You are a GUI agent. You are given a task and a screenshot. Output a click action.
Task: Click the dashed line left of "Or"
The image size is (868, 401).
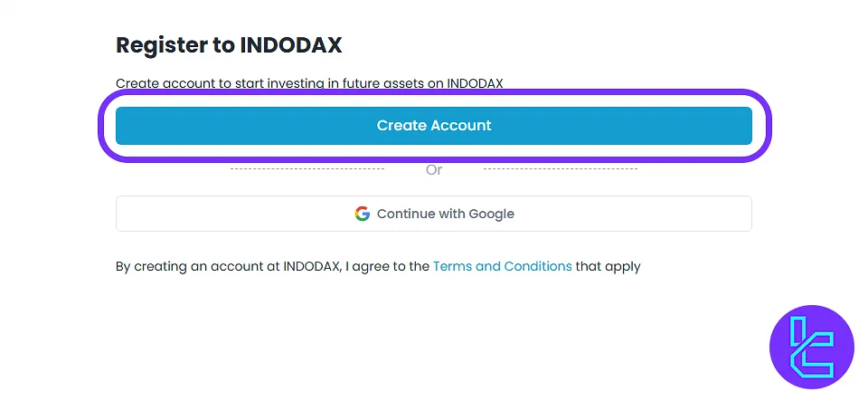point(307,168)
